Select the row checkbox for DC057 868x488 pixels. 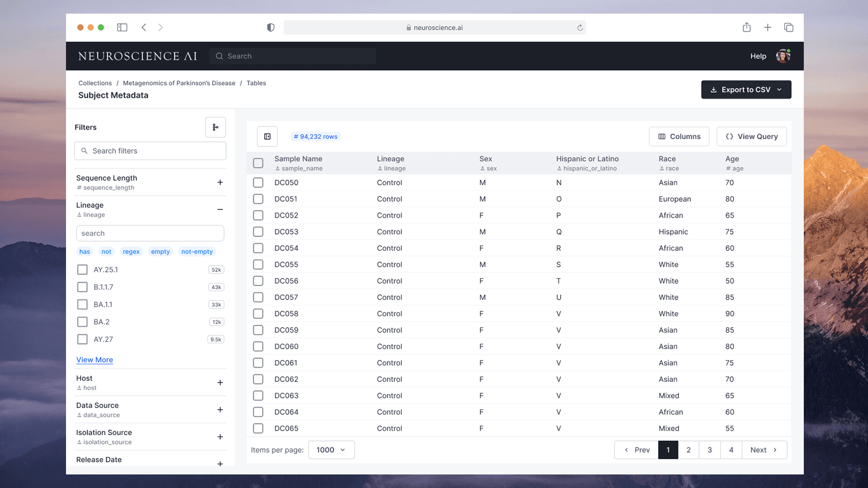258,297
